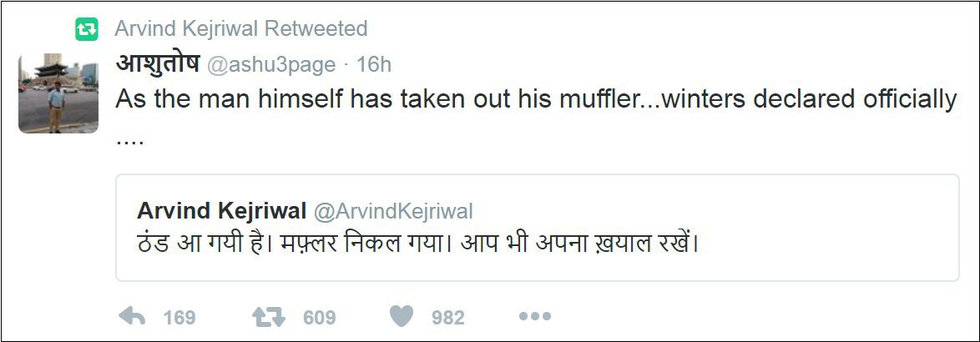The image size is (980, 342).
Task: Open the quoted Arvind Kejriwal tweet box
Action: [538, 228]
